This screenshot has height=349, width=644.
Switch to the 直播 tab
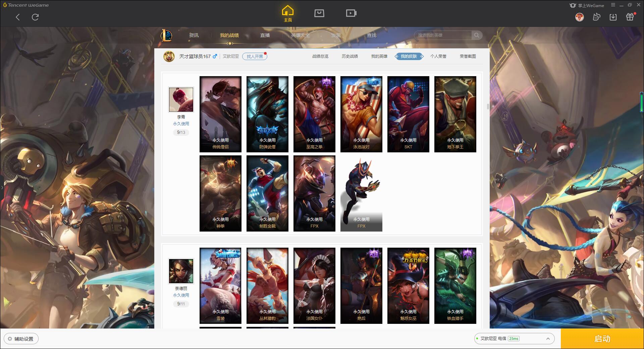(265, 35)
